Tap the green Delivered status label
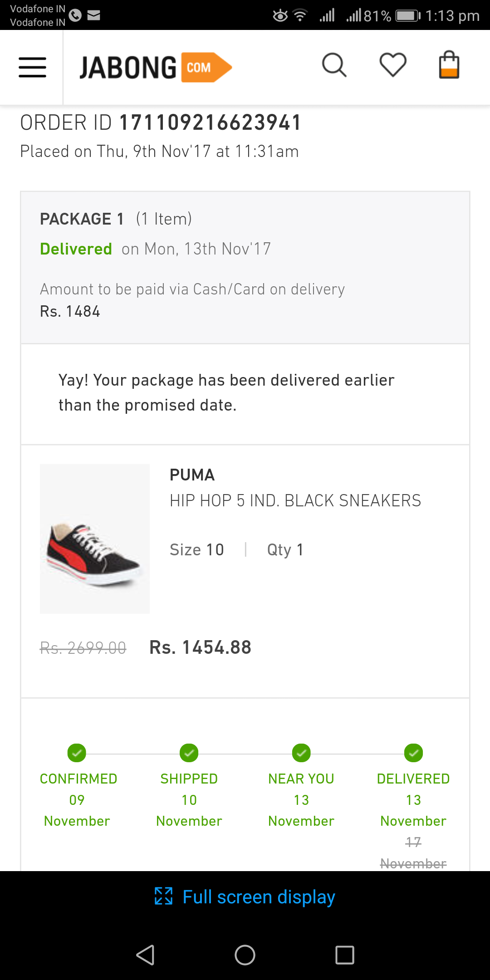The image size is (490, 980). tap(76, 249)
